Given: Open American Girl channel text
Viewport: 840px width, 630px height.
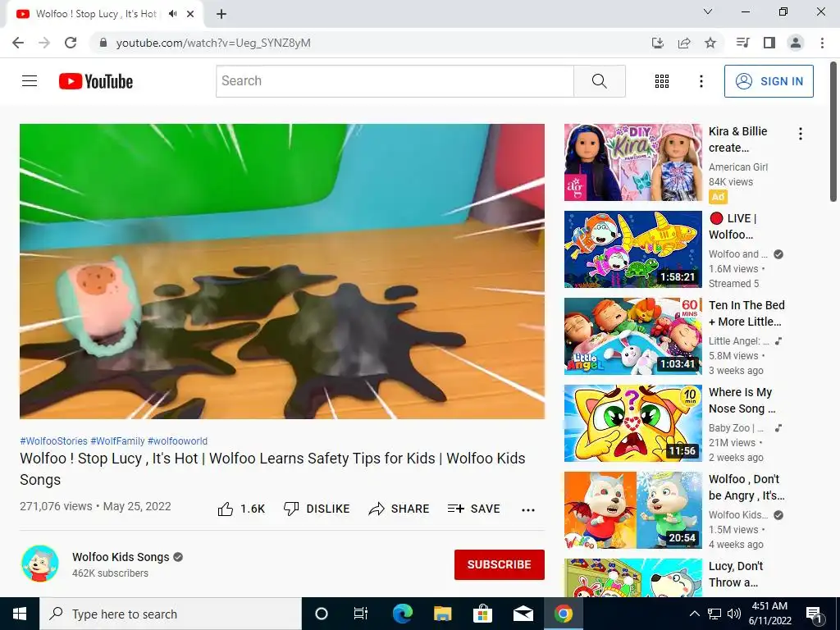Looking at the screenshot, I should [x=737, y=167].
